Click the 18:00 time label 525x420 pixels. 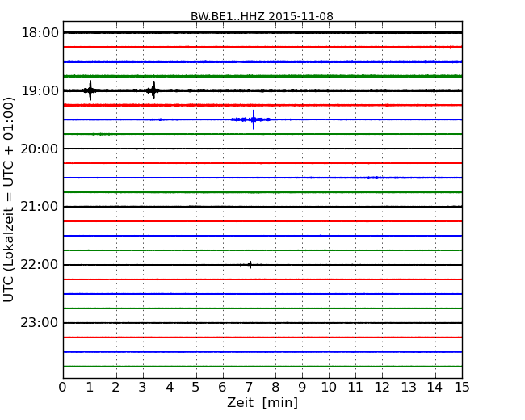pyautogui.click(x=40, y=33)
